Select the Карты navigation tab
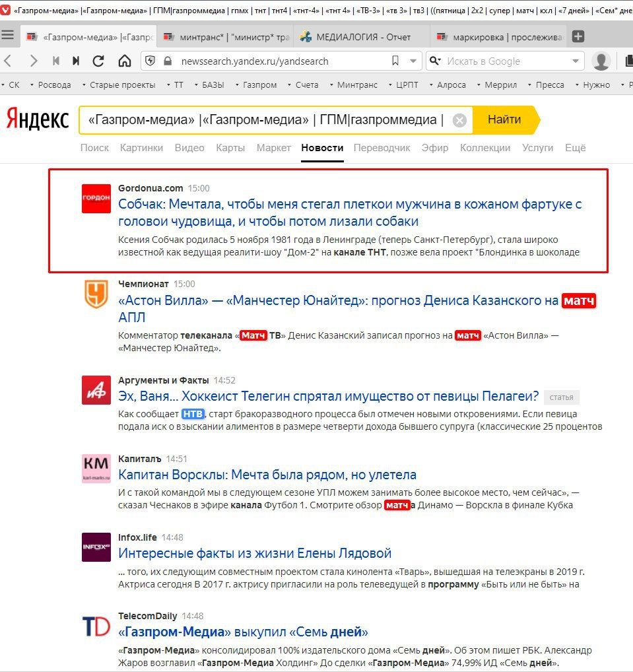633x672 pixels. click(230, 148)
